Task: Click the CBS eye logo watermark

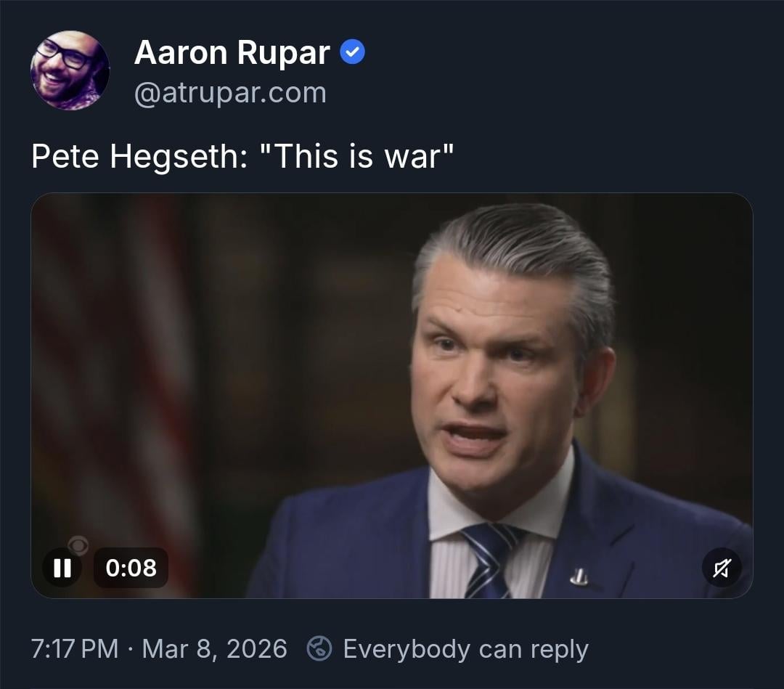Action: (78, 545)
